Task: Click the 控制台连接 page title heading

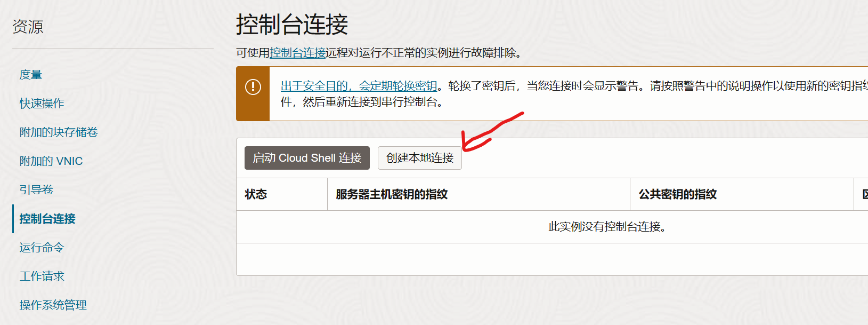Action: tap(292, 25)
